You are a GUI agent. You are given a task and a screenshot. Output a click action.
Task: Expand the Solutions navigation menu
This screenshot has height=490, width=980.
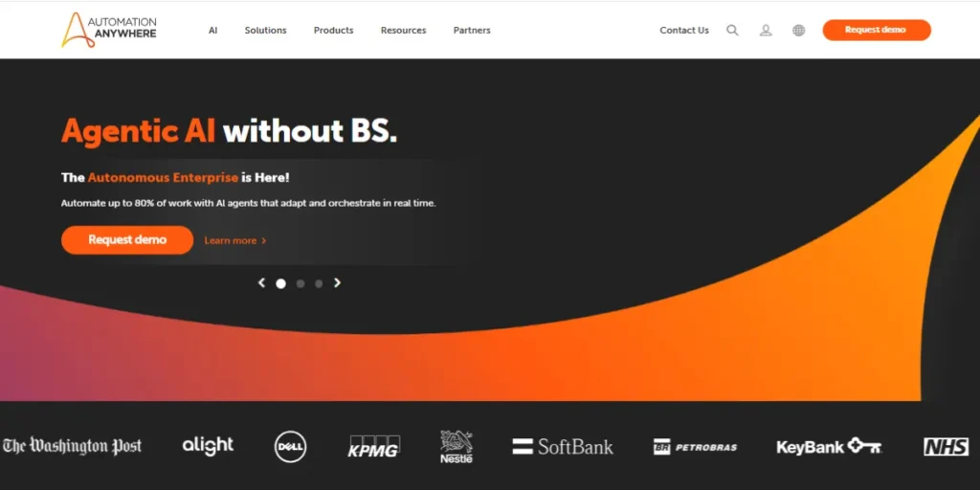click(265, 31)
